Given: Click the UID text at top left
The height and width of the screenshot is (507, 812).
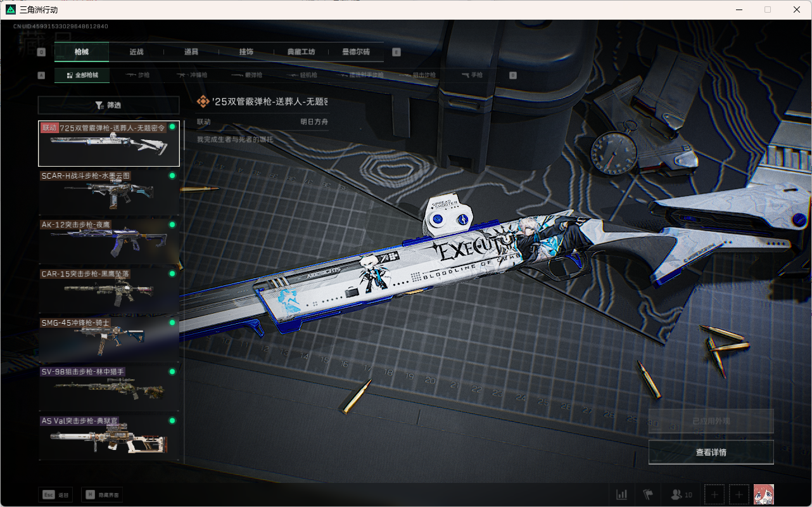Looking at the screenshot, I should click(61, 27).
